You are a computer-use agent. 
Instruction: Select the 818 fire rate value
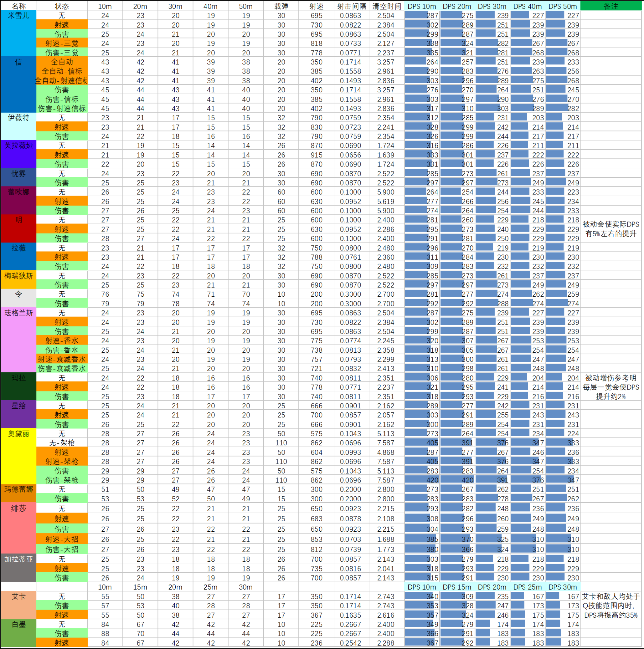coord(316,43)
